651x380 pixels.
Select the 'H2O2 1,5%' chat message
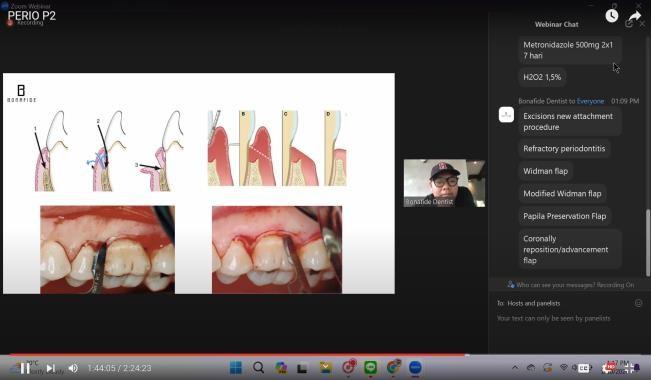[x=542, y=77]
